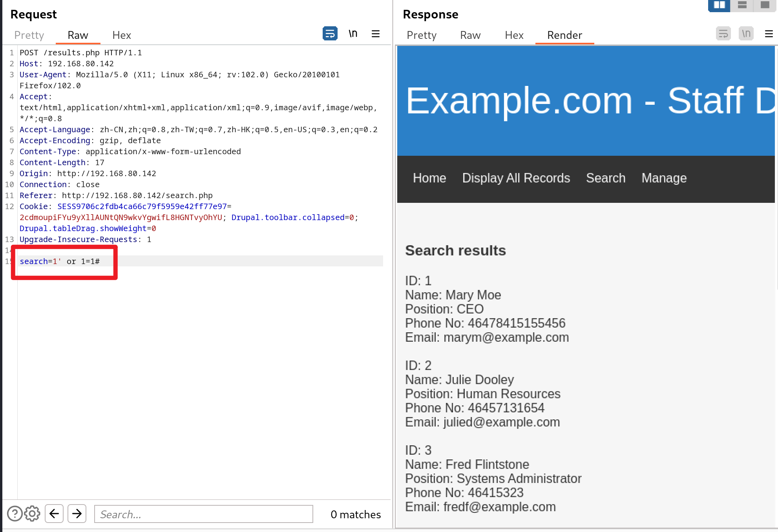Click the POST /results.php request line
The width and height of the screenshot is (778, 532).
pos(80,53)
